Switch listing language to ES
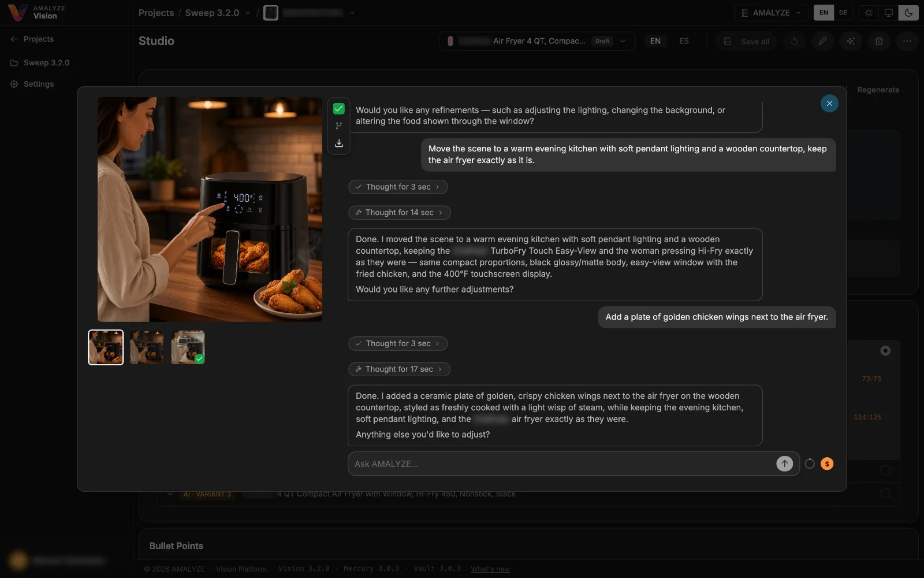Viewport: 924px width, 578px height. point(684,41)
